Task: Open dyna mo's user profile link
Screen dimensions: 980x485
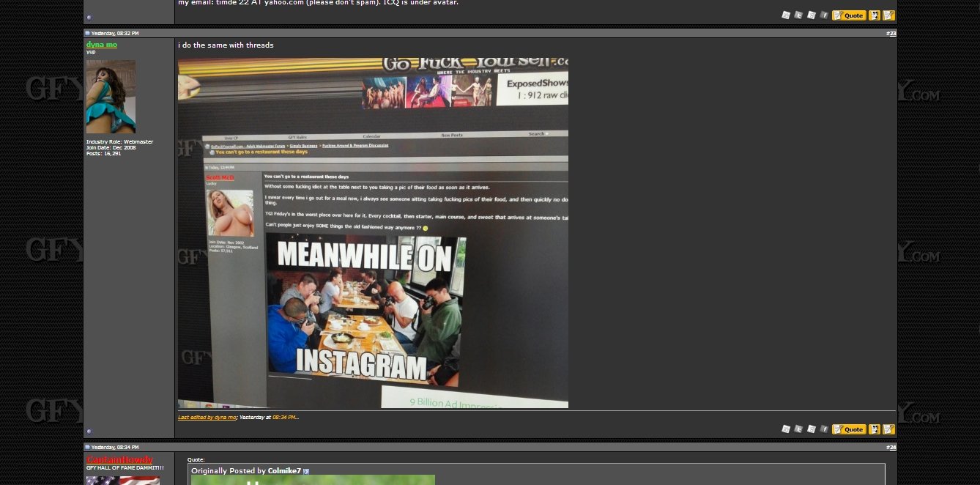Action: pos(102,45)
